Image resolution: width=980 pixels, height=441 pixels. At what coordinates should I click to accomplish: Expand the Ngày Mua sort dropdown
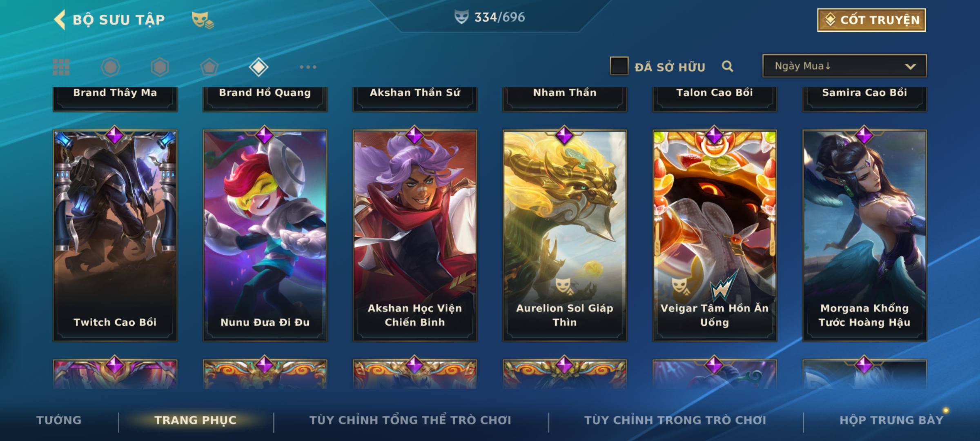pyautogui.click(x=844, y=66)
